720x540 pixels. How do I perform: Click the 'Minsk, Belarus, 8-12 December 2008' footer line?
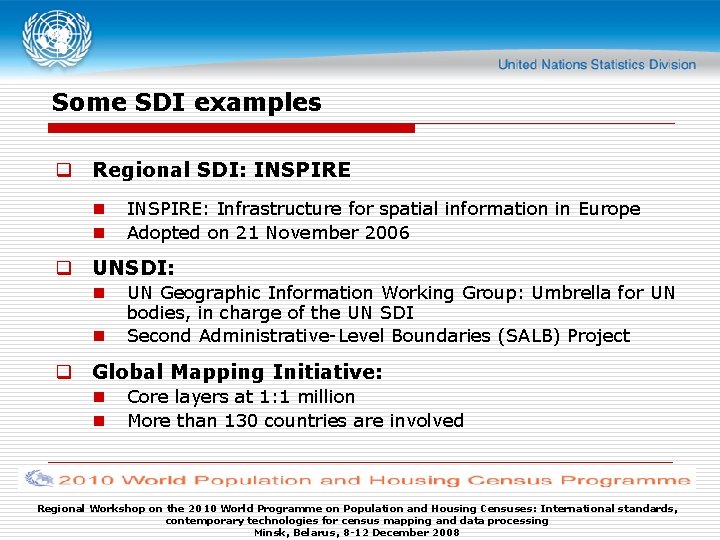(357, 533)
